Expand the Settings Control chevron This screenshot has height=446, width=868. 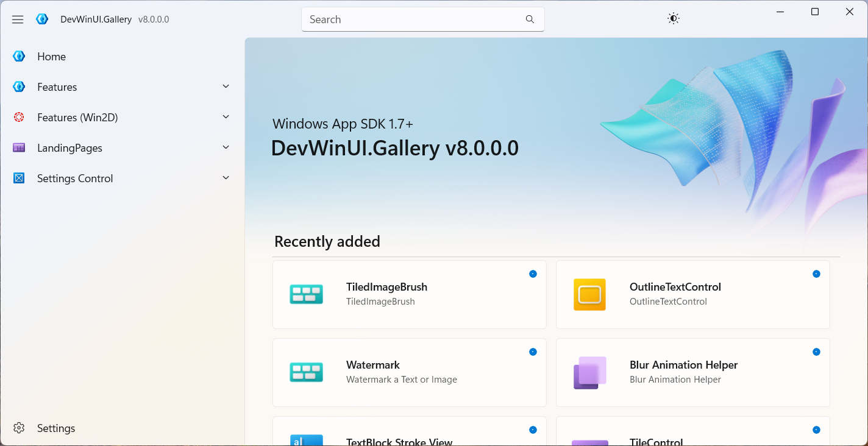(x=226, y=178)
